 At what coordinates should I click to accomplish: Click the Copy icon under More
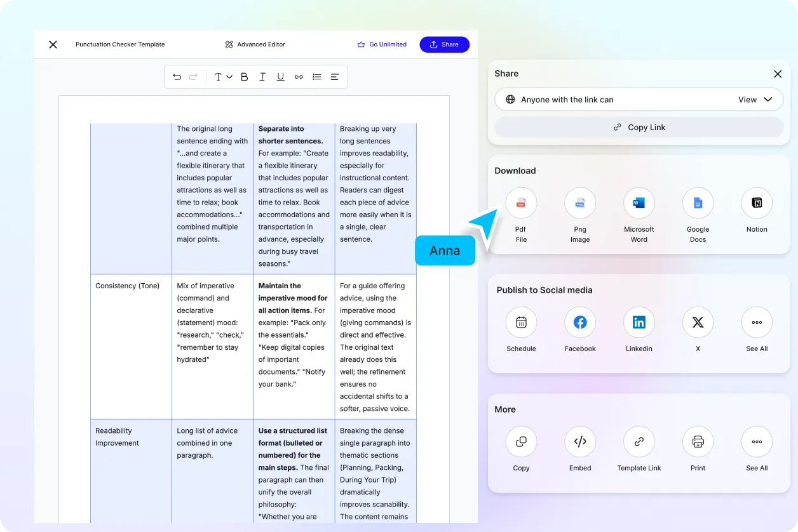[x=521, y=442]
